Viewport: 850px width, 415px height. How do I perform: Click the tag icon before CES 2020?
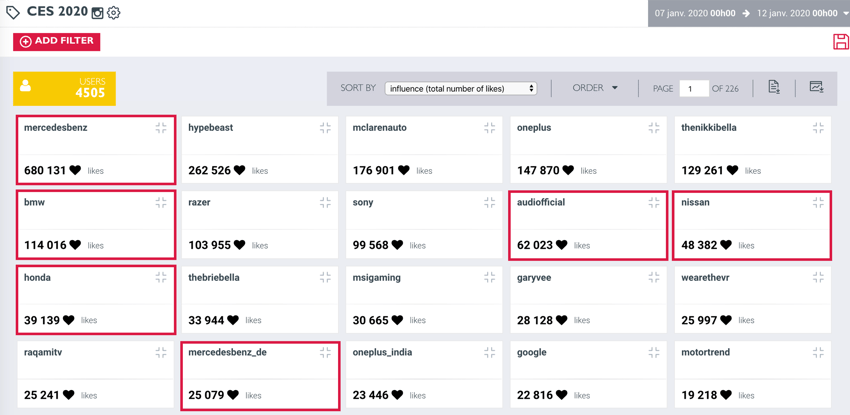click(13, 13)
